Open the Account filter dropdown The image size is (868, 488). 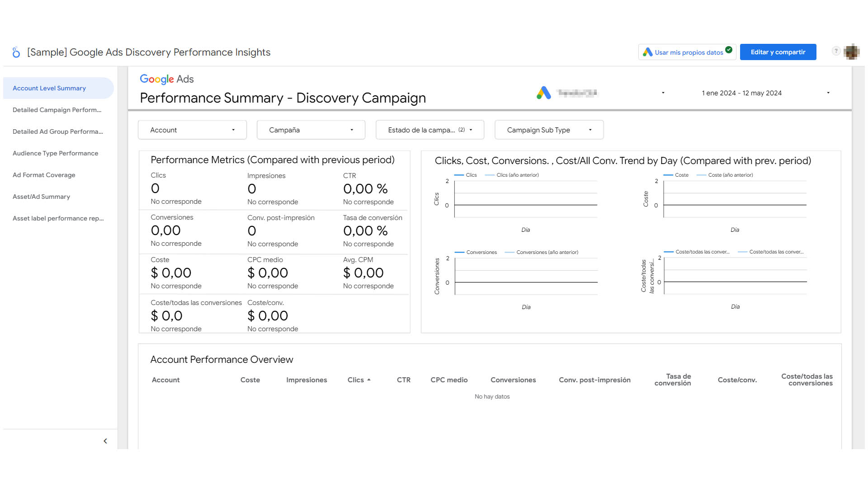[192, 130]
